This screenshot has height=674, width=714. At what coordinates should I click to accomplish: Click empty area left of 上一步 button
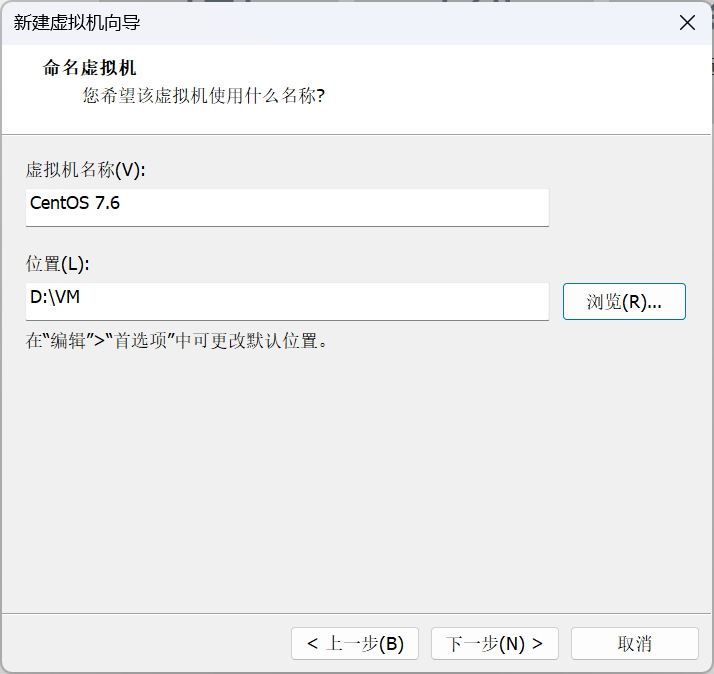pos(150,644)
